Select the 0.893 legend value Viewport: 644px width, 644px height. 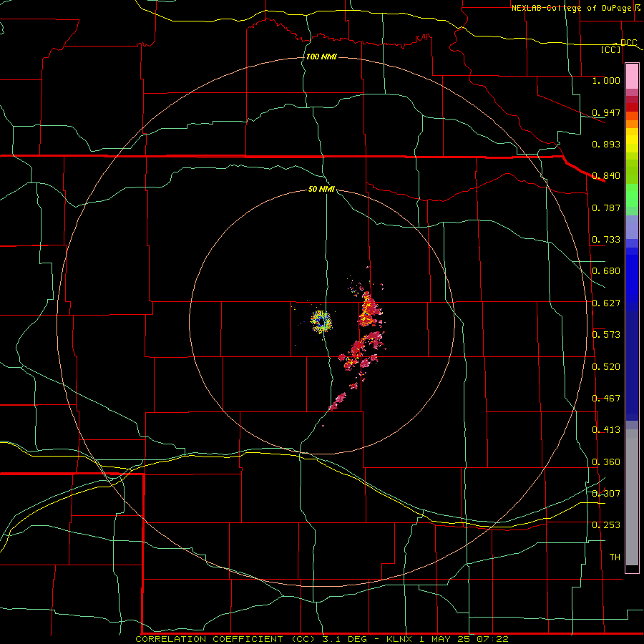[x=606, y=144]
